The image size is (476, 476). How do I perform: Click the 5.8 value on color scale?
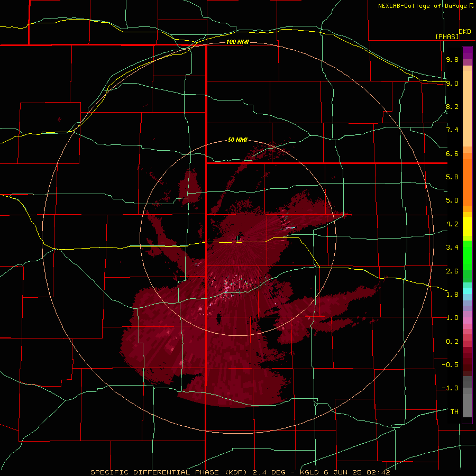452,177
